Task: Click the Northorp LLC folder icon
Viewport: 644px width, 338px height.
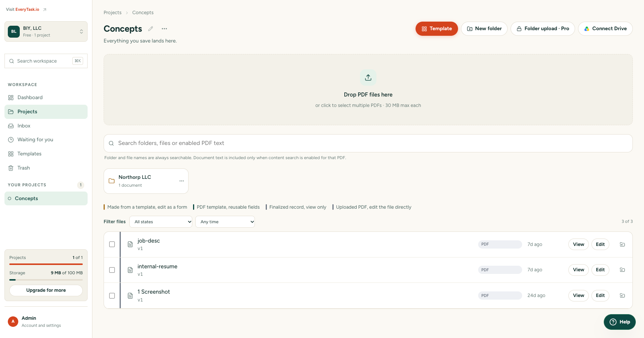Action: (111, 181)
